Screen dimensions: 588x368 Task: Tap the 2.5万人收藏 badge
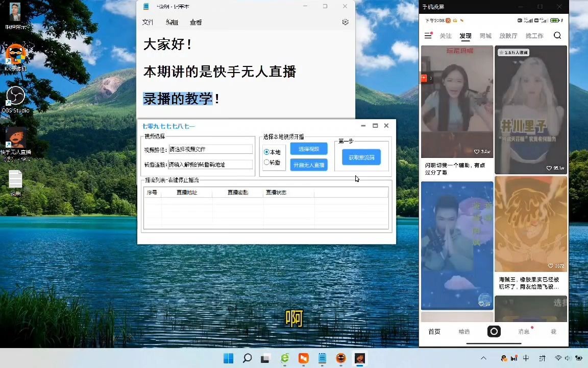point(513,53)
